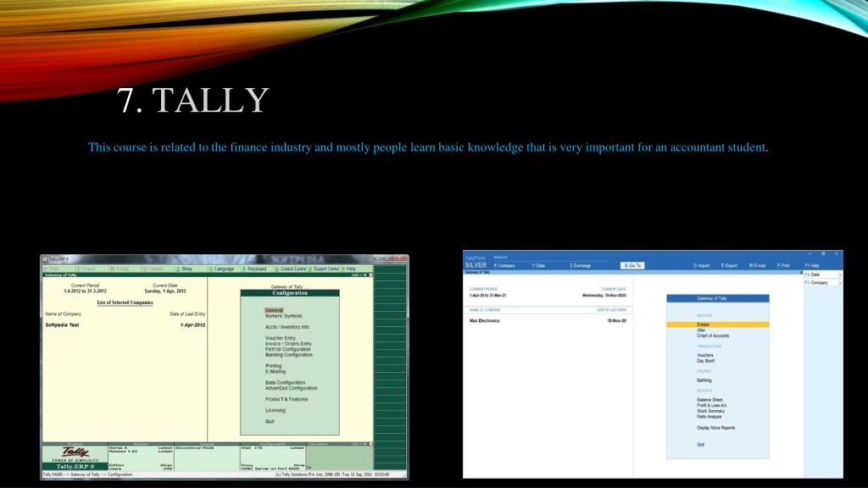Open M: E-mail in TallyPrime

pyautogui.click(x=757, y=265)
